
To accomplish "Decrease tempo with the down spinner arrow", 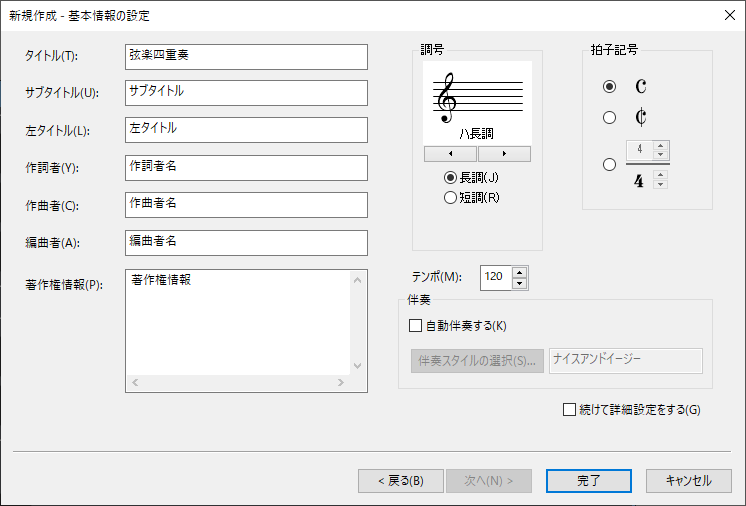I will [520, 284].
